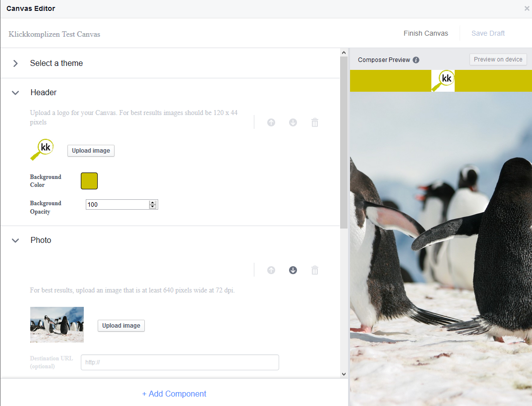Move Header component down arrow icon
532x406 pixels.
click(293, 122)
